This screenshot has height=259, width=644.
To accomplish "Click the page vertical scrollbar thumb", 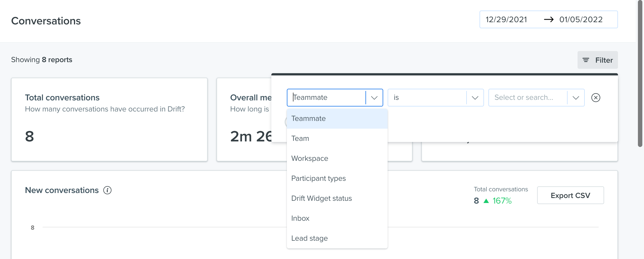I will click(x=640, y=73).
